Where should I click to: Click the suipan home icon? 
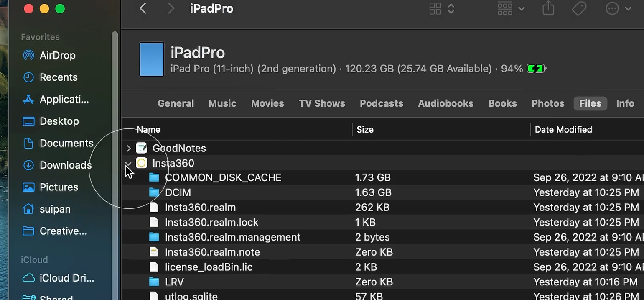click(28, 209)
